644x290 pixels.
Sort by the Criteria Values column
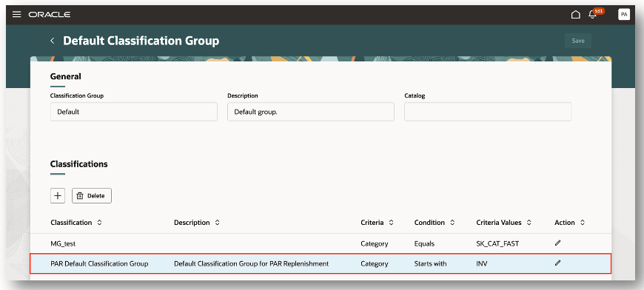click(529, 223)
